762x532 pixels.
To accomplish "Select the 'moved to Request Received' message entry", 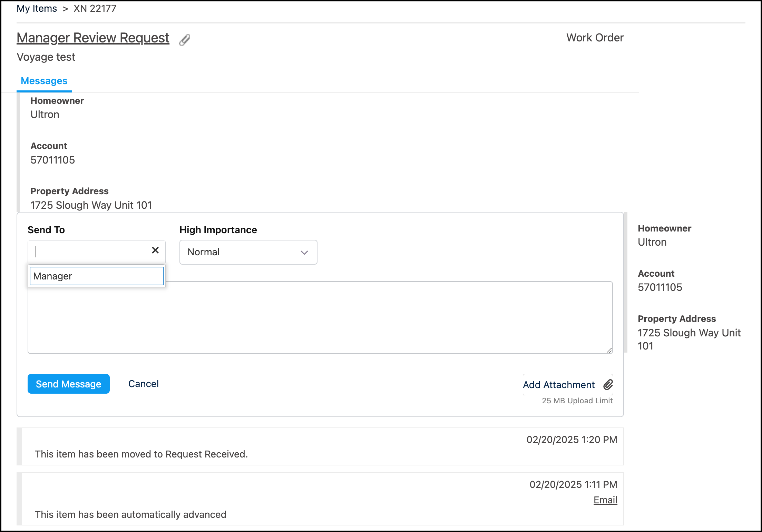I will tap(141, 454).
